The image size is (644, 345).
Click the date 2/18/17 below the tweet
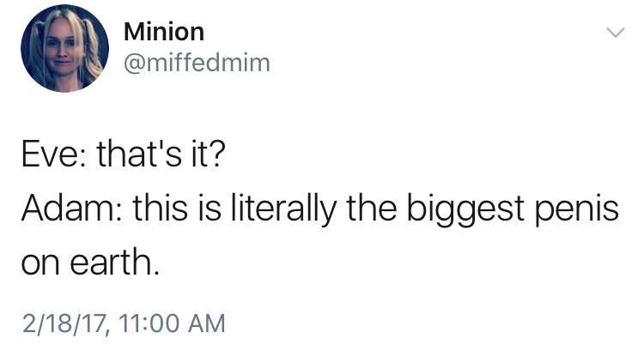coord(65,323)
